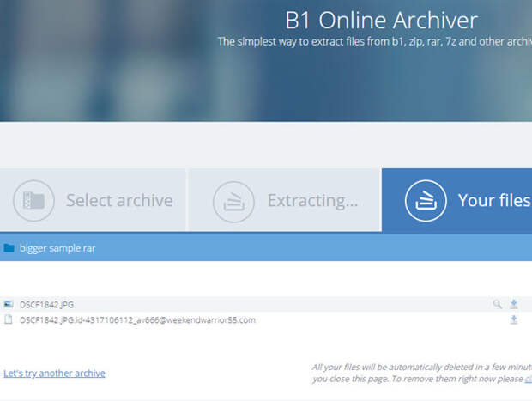Image resolution: width=532 pixels, height=401 pixels.
Task: Select the DSCF1842.JPG.id-4317106112 file name
Action: [137, 320]
